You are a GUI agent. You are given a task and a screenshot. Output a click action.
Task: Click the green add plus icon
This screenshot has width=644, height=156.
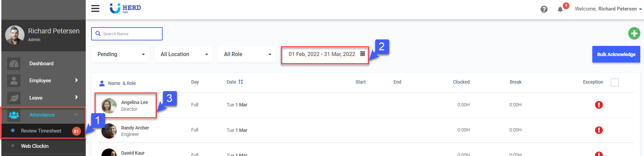(634, 33)
